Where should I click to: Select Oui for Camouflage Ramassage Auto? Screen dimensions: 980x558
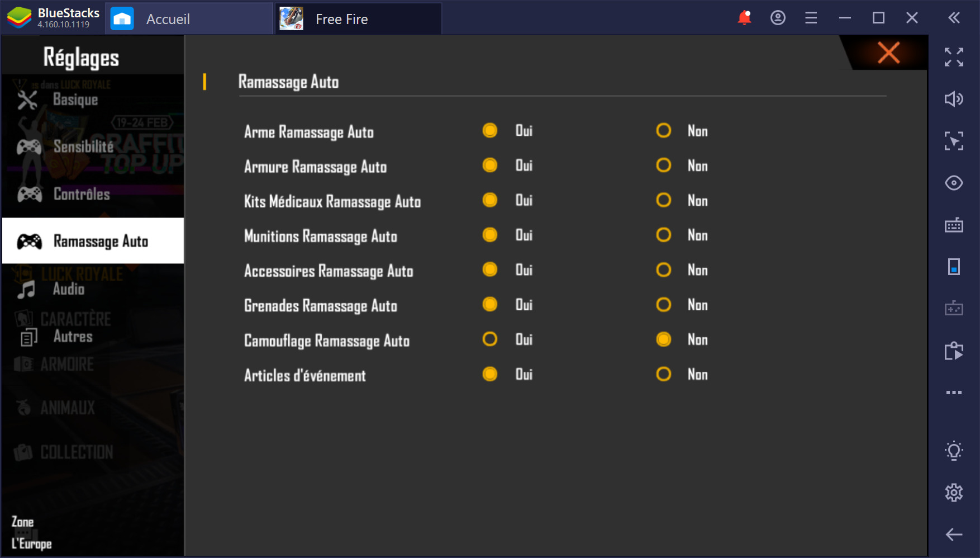coord(490,339)
